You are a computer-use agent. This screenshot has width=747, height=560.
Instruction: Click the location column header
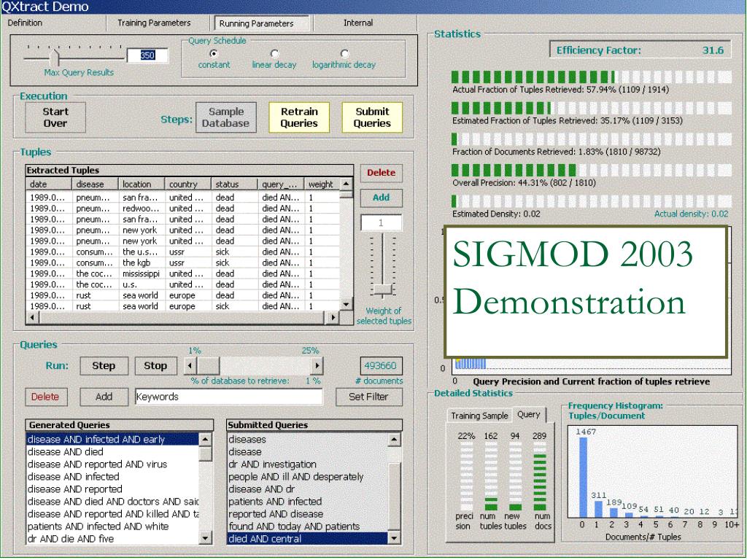(x=141, y=184)
